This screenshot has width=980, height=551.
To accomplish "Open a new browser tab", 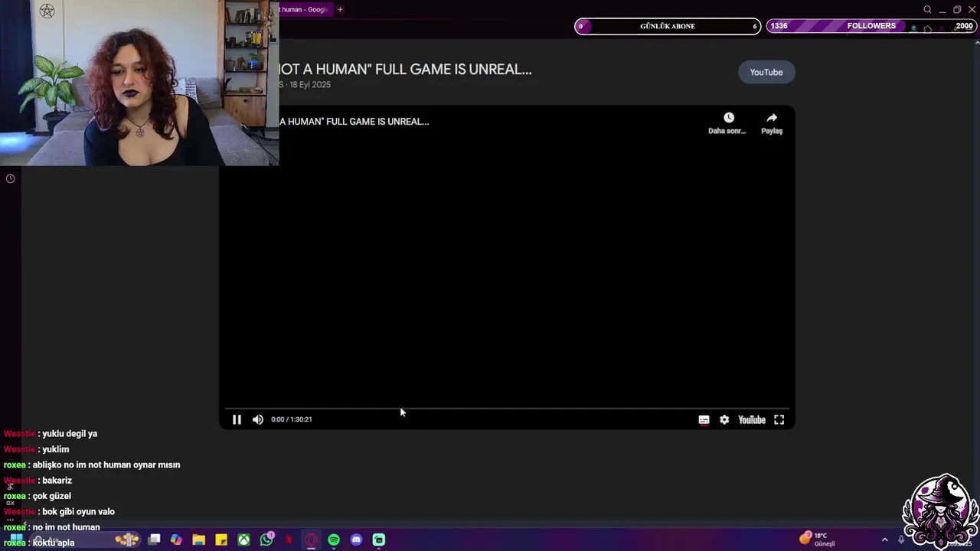I will [x=340, y=10].
